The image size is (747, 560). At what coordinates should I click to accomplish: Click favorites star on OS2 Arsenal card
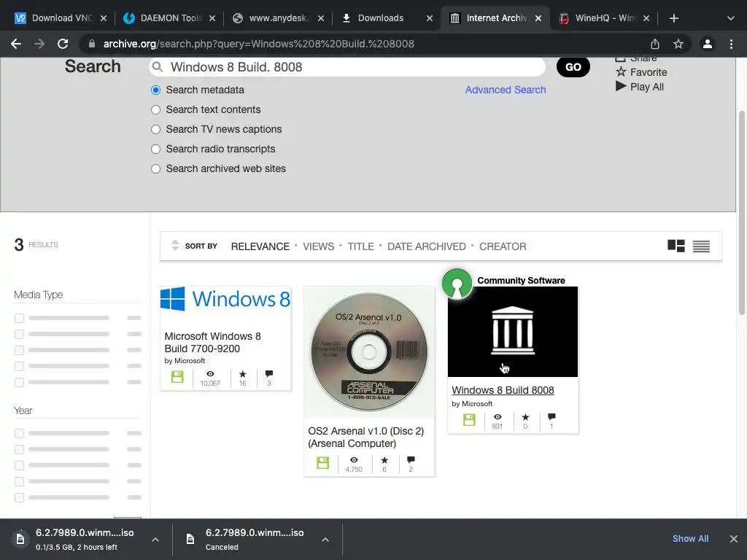[384, 460]
